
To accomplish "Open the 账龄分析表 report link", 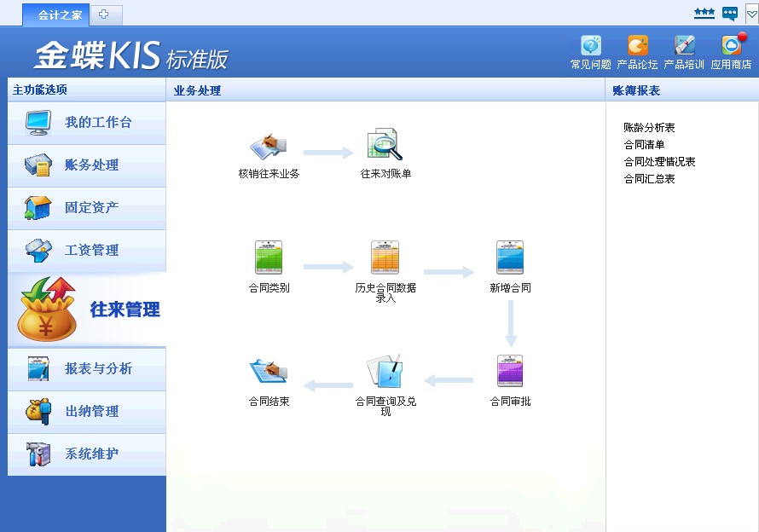I will pyautogui.click(x=649, y=128).
